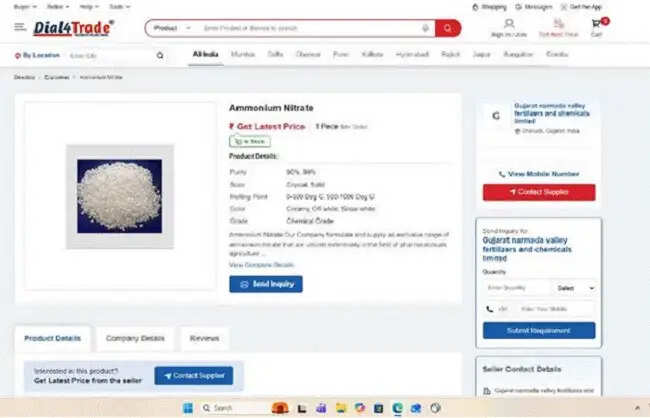The height and width of the screenshot is (418, 650).
Task: Focus the mobile number input field
Action: click(x=555, y=309)
